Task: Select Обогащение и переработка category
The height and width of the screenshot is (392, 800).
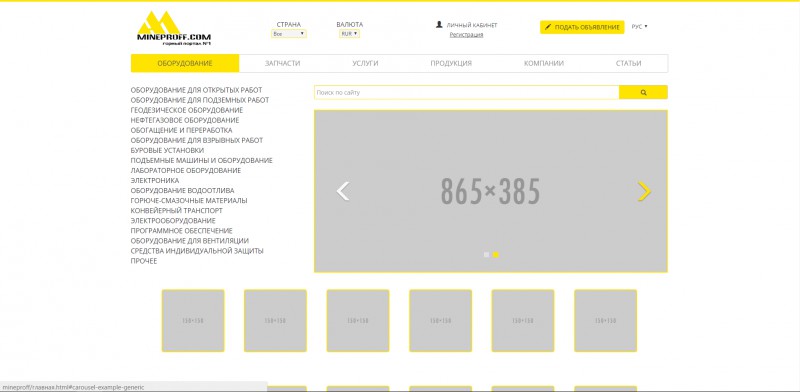Action: click(x=181, y=130)
